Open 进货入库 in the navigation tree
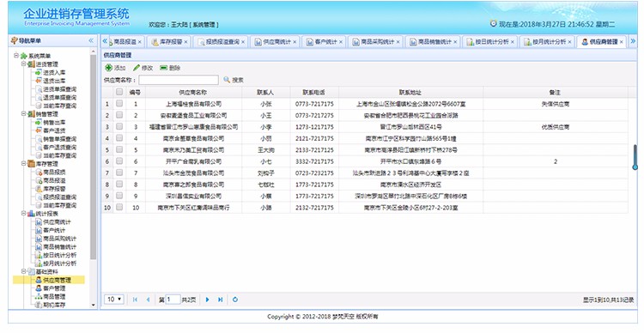644x333 pixels. click(x=54, y=73)
